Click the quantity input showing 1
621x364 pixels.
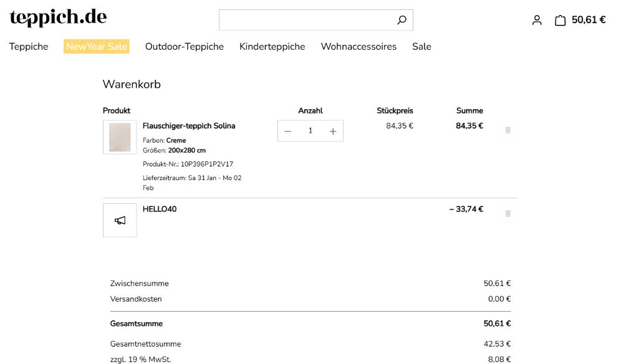coord(310,131)
